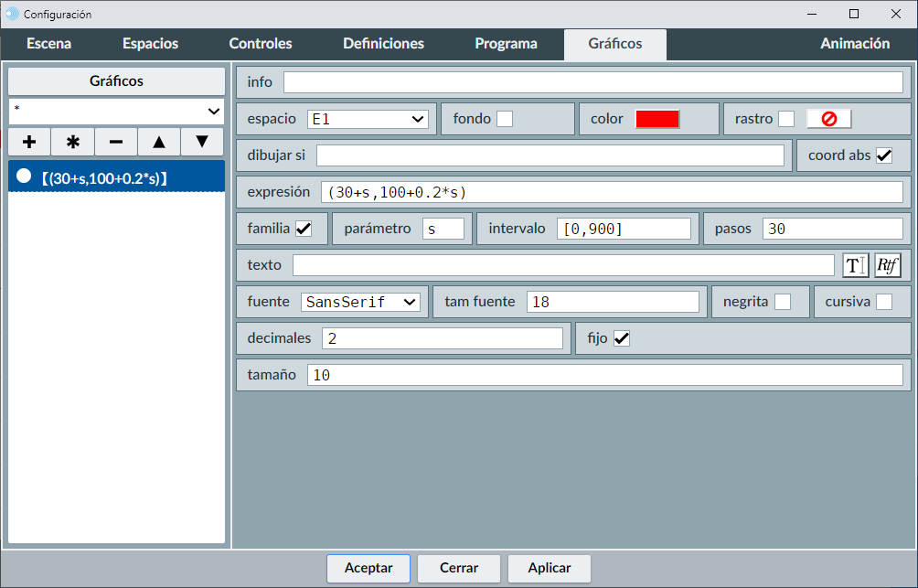
Task: Switch to the Definiciones tab
Action: [383, 44]
